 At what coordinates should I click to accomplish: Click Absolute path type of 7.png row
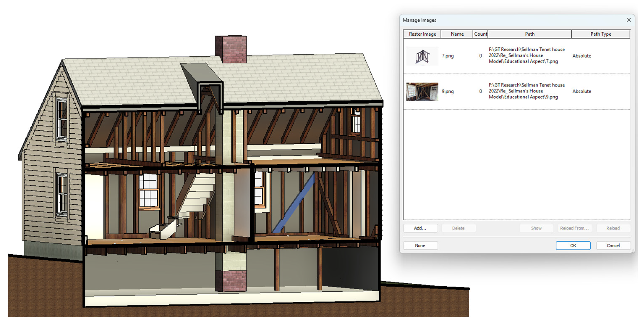click(581, 56)
